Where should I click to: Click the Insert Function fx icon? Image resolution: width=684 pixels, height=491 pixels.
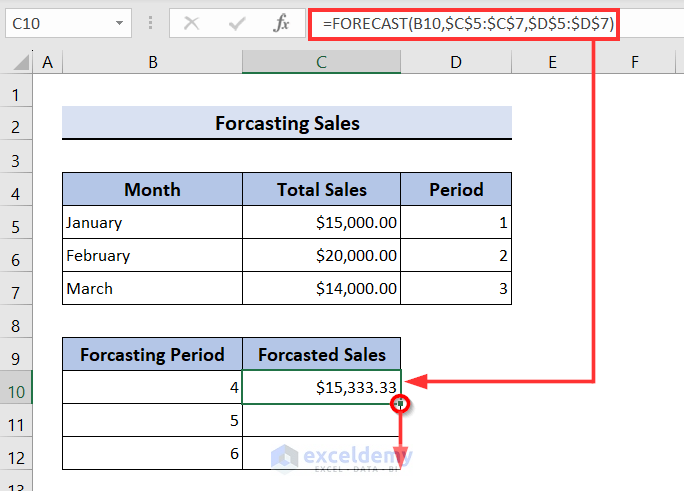[283, 22]
